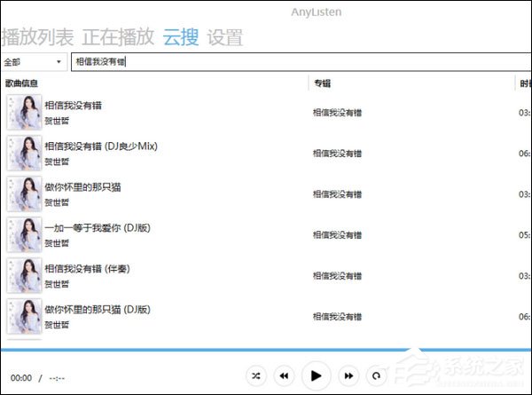
Task: Select the 云搜 tab
Action: 181,37
